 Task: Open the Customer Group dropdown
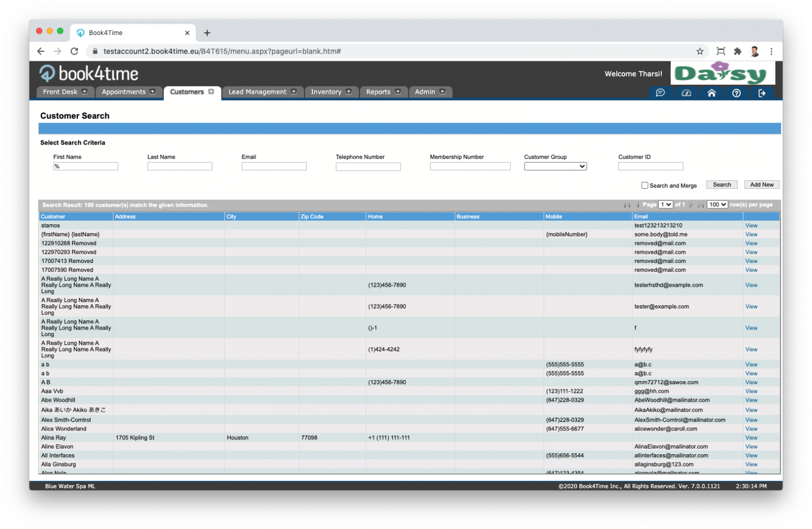(x=555, y=166)
